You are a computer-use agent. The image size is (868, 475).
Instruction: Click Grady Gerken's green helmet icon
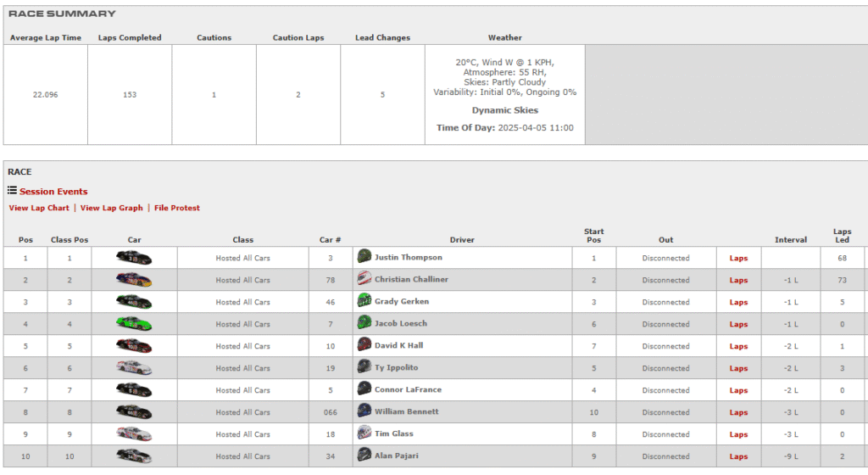[x=364, y=300]
